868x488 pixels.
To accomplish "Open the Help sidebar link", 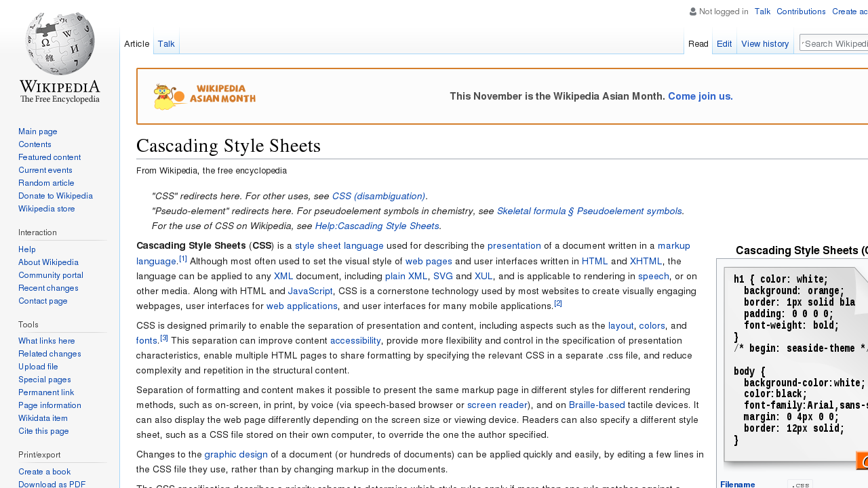I will [27, 249].
